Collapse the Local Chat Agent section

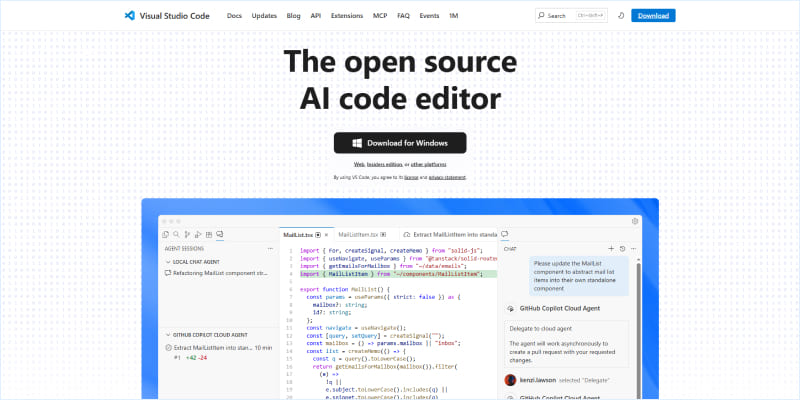click(x=168, y=262)
